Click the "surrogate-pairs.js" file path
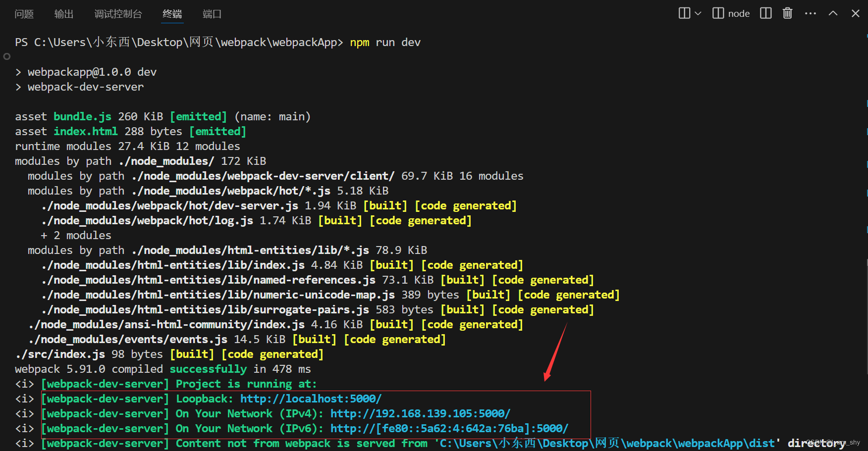This screenshot has height=451, width=868. (205, 310)
